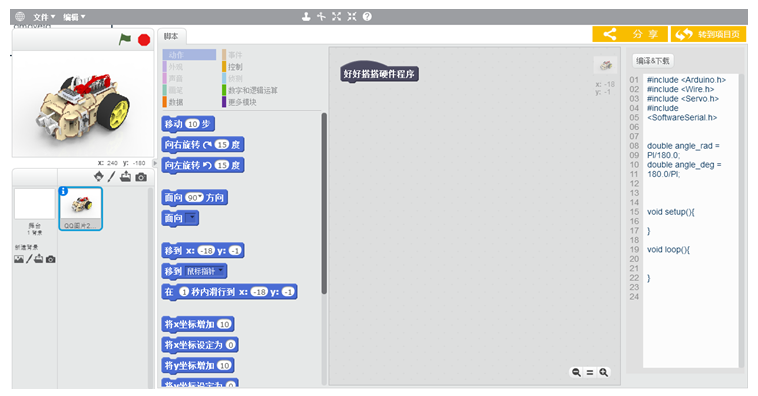This screenshot has width=758, height=396.
Task: Open the 编辑 menu
Action: [74, 17]
